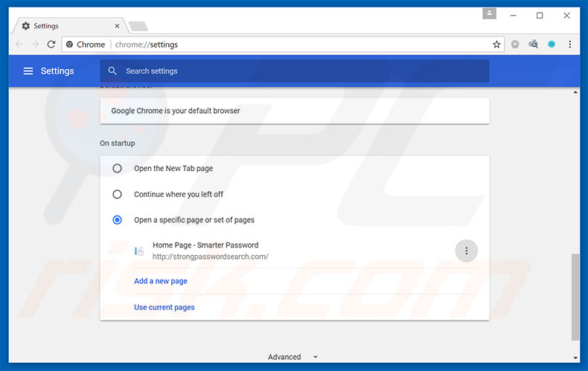
Task: Click the Smarter Password page favicon
Action: [x=139, y=251]
